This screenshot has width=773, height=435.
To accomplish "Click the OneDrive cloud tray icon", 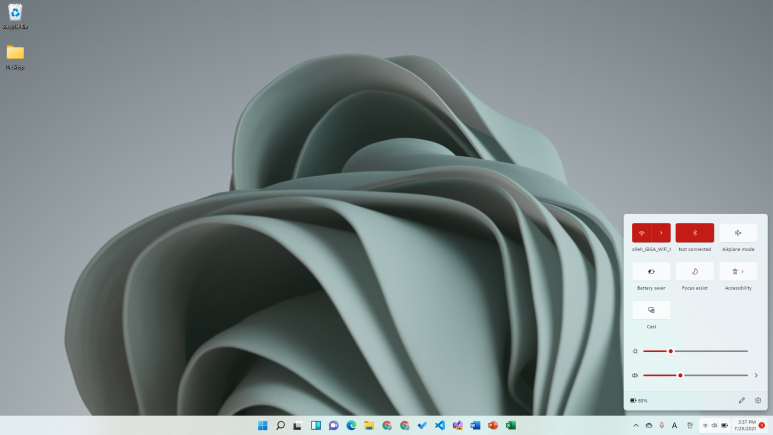I will [x=649, y=425].
